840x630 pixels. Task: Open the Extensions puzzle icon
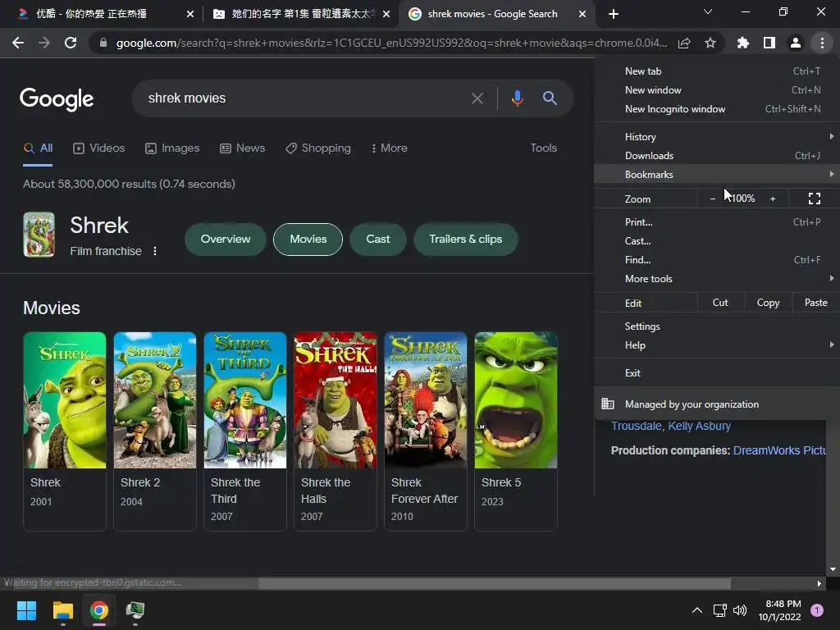click(743, 43)
